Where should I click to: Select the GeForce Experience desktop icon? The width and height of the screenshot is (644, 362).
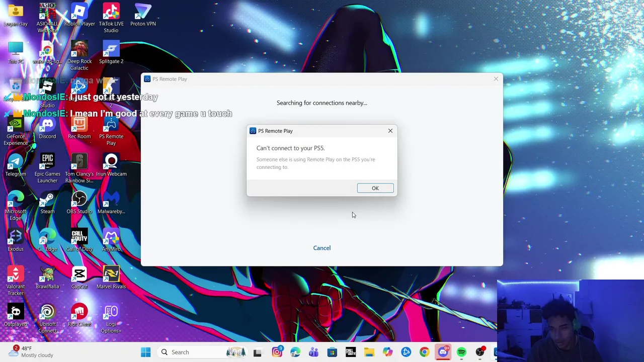click(x=16, y=131)
